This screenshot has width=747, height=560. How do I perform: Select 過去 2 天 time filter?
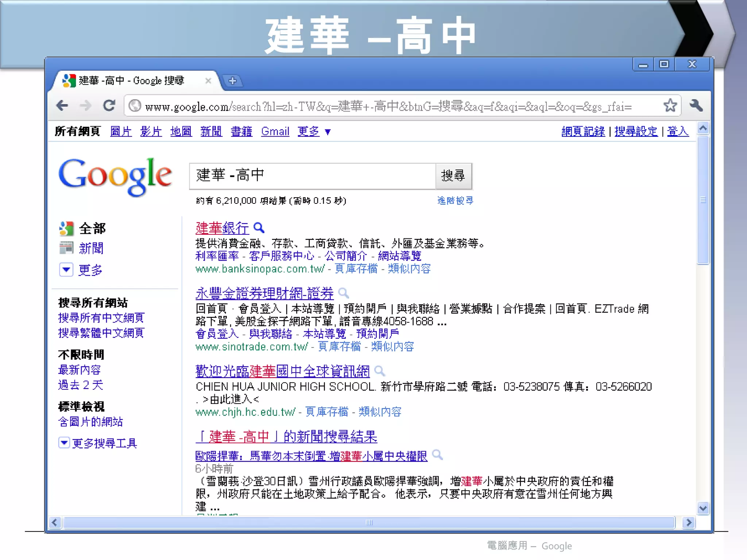pos(81,385)
